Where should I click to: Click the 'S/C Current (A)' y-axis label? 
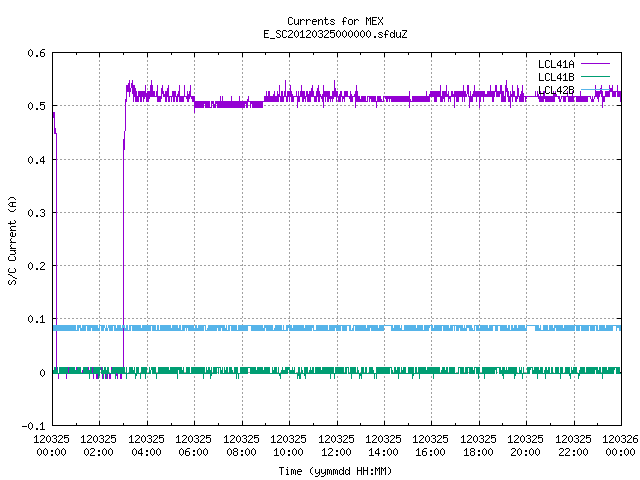13,240
